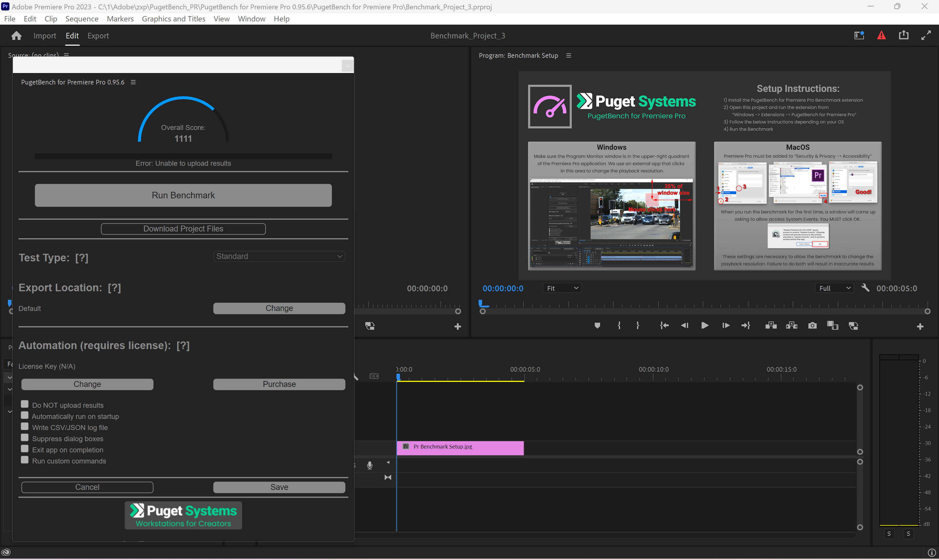This screenshot has height=560, width=939.
Task: Enable Do NOT upload results checkbox
Action: 25,404
